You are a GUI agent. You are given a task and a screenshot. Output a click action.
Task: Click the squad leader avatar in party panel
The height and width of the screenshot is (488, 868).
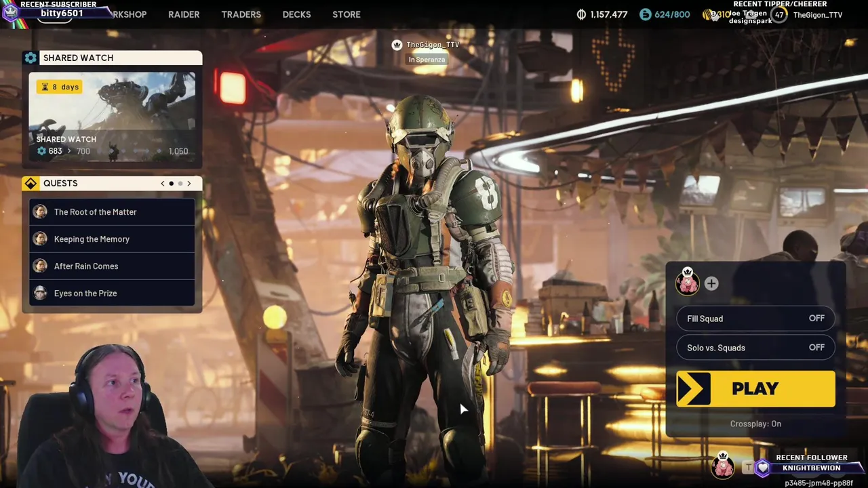(x=687, y=282)
